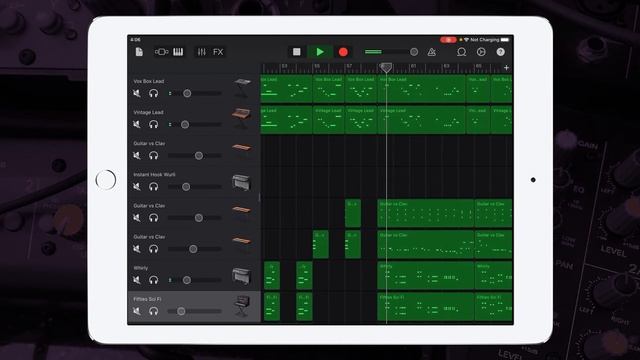Image resolution: width=640 pixels, height=360 pixels.
Task: Select first small Wurly region at left
Action: [272, 276]
